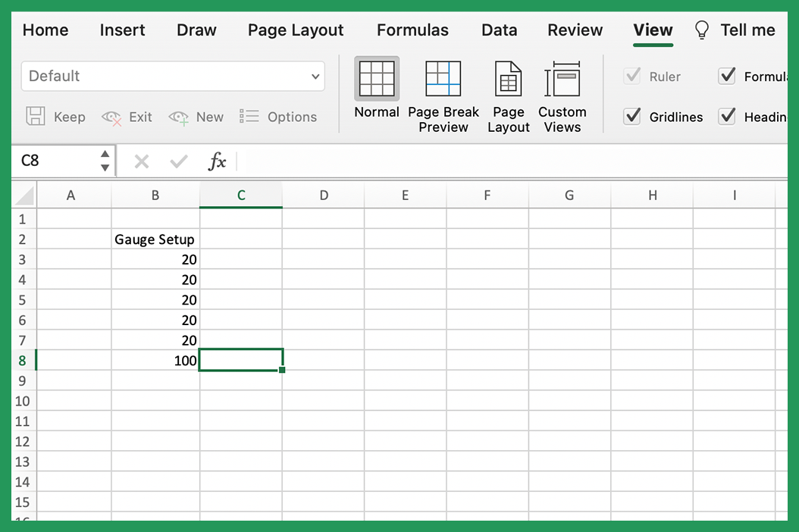Open the Home tab
Image resolution: width=799 pixels, height=532 pixels.
[x=45, y=30]
